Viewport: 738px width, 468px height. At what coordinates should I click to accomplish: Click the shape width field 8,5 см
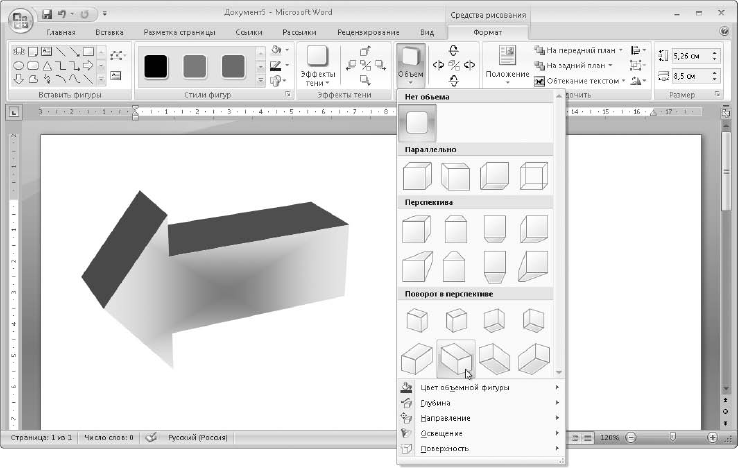(691, 76)
